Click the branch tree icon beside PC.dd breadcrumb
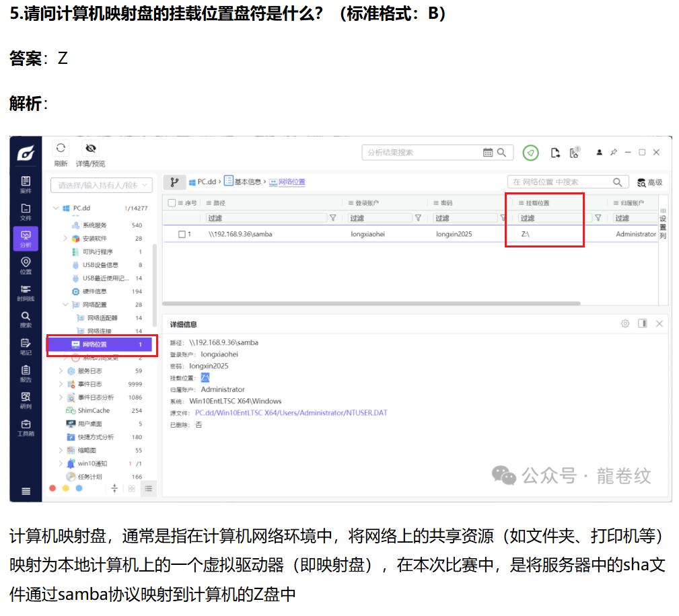Image resolution: width=679 pixels, height=616 pixels. pyautogui.click(x=174, y=182)
